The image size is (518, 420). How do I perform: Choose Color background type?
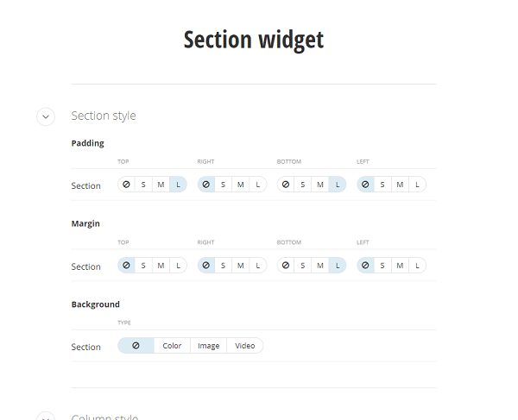[172, 346]
